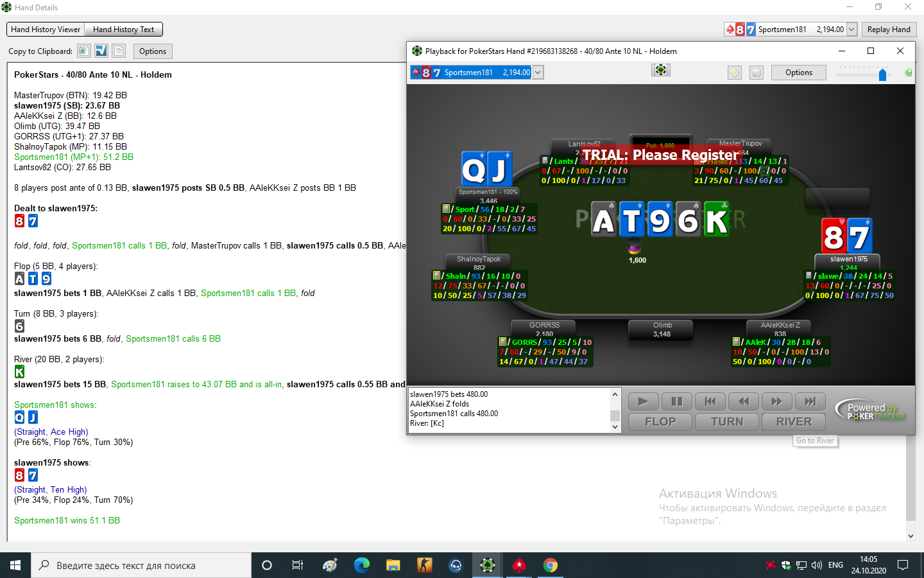Open Microsoft Edge from the taskbar
Image resolution: width=924 pixels, height=578 pixels.
(x=362, y=565)
